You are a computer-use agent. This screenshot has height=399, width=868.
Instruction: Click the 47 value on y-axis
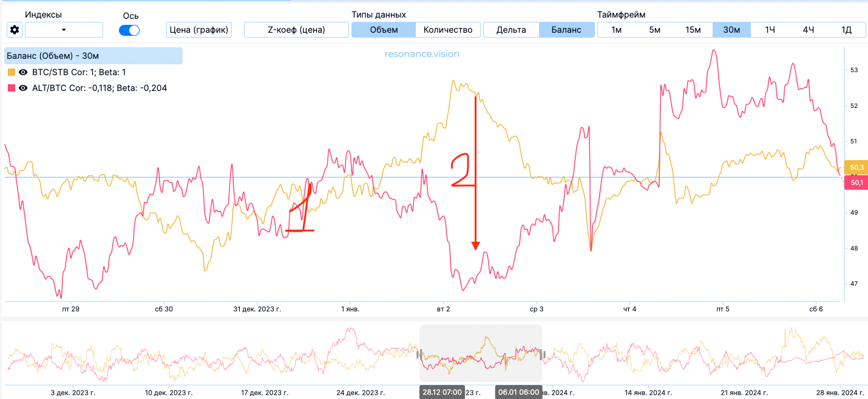pyautogui.click(x=854, y=284)
